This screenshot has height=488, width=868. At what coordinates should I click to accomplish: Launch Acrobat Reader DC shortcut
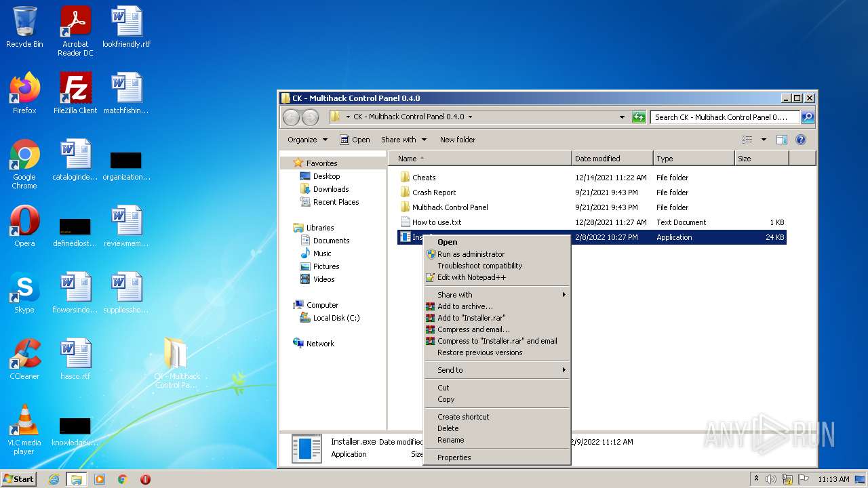[75, 31]
